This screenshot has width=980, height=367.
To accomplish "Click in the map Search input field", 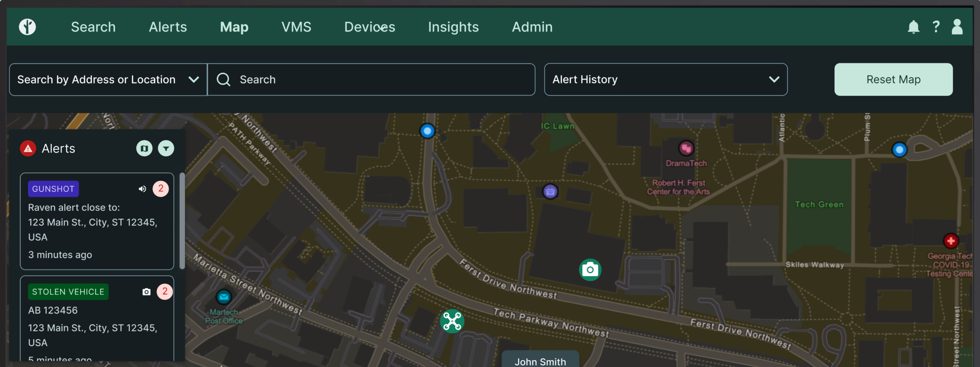I will pyautogui.click(x=377, y=80).
